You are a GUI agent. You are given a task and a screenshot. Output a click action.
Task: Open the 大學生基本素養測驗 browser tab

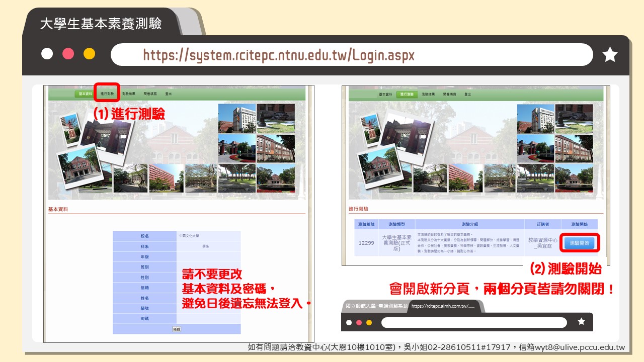point(101,24)
